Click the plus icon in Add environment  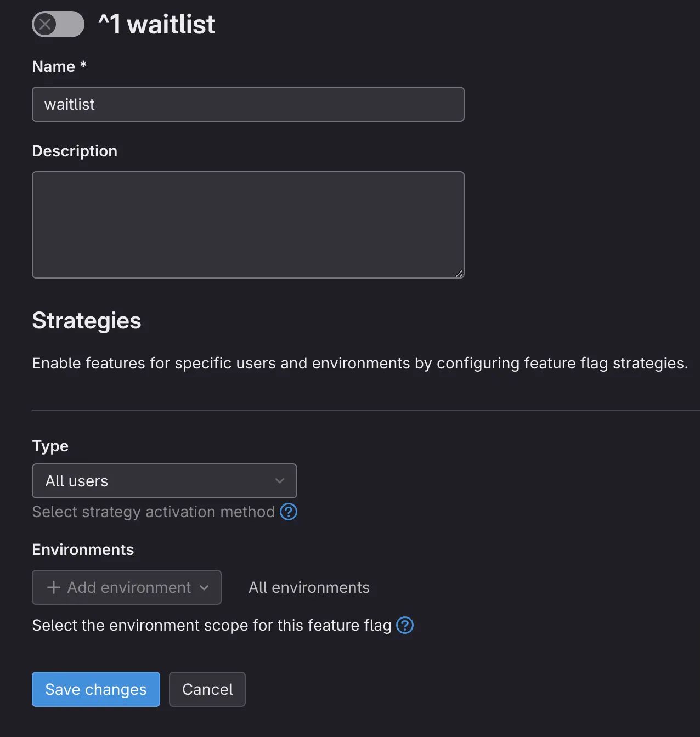53,587
